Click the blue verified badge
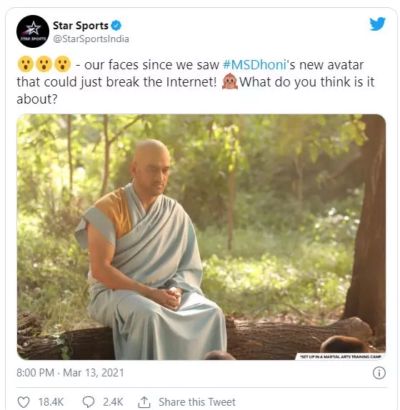The height and width of the screenshot is (410, 400). point(116,25)
